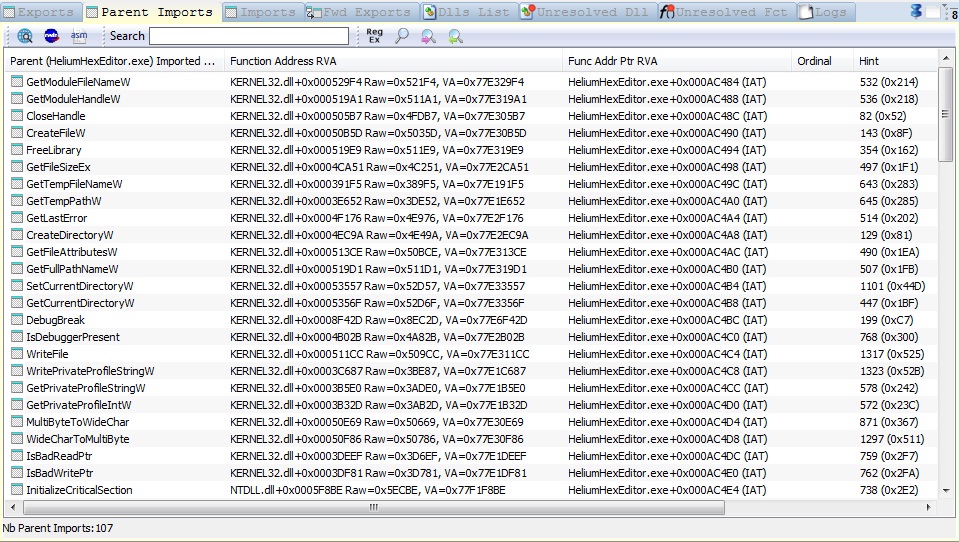Click the row icon beside GetModuleHandleW
The height and width of the screenshot is (542, 960).
coord(17,99)
